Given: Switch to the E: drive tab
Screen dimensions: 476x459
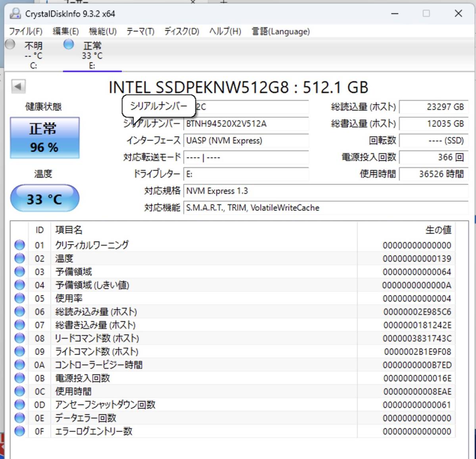Looking at the screenshot, I should (x=92, y=55).
